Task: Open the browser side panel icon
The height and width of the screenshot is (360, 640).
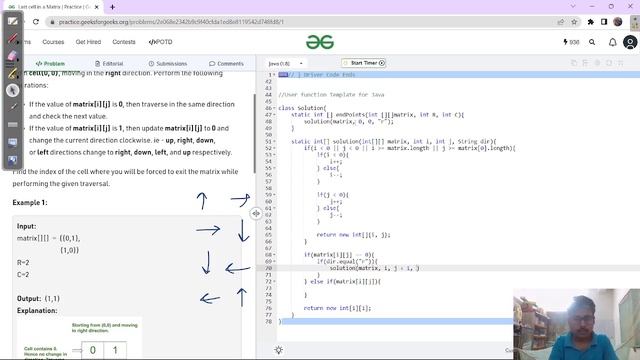Action: [x=604, y=22]
